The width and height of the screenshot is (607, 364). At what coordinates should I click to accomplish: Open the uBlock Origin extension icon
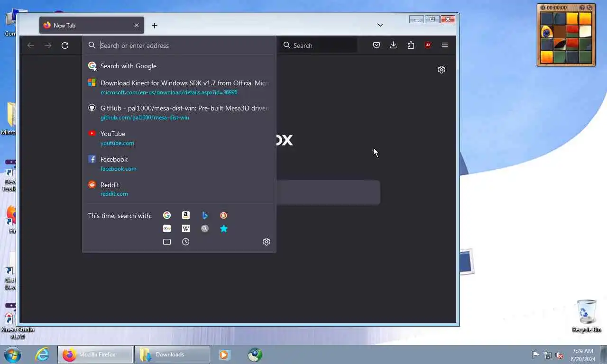[428, 45]
